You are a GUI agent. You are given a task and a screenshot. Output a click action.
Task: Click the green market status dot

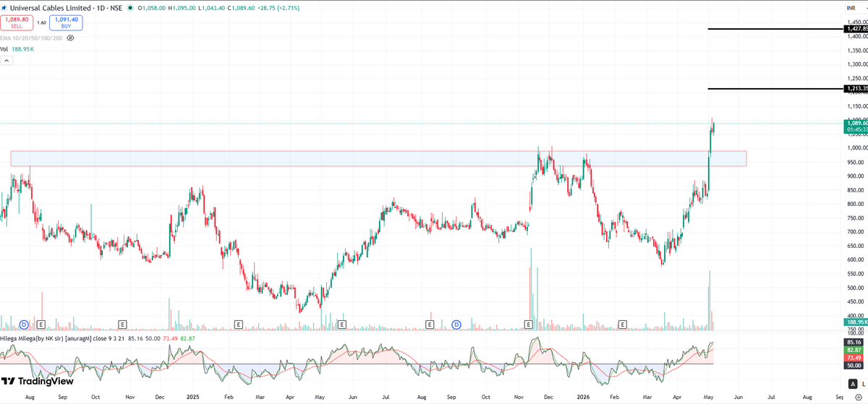pyautogui.click(x=129, y=8)
